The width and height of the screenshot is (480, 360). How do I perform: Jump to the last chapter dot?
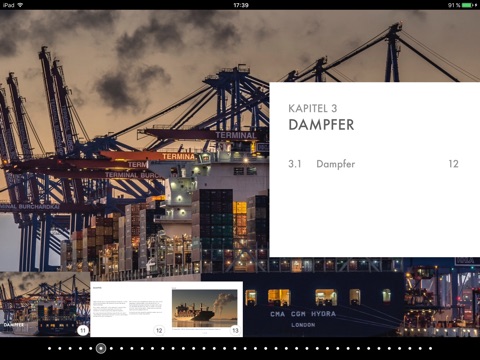430,349
